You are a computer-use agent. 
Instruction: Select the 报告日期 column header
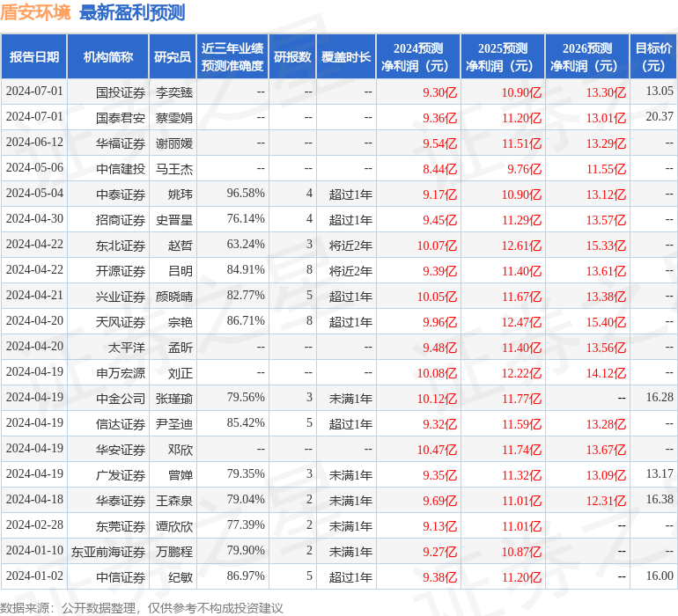point(34,57)
